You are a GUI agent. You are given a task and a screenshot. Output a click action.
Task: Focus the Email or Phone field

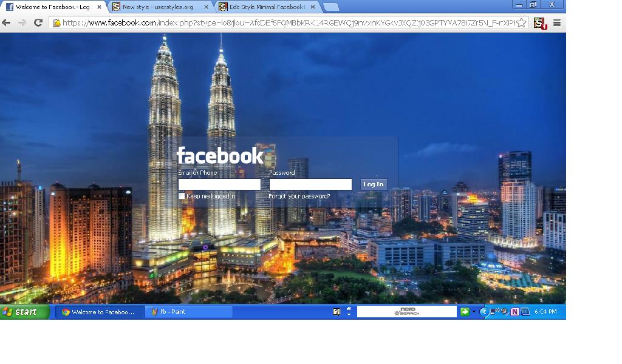219,184
